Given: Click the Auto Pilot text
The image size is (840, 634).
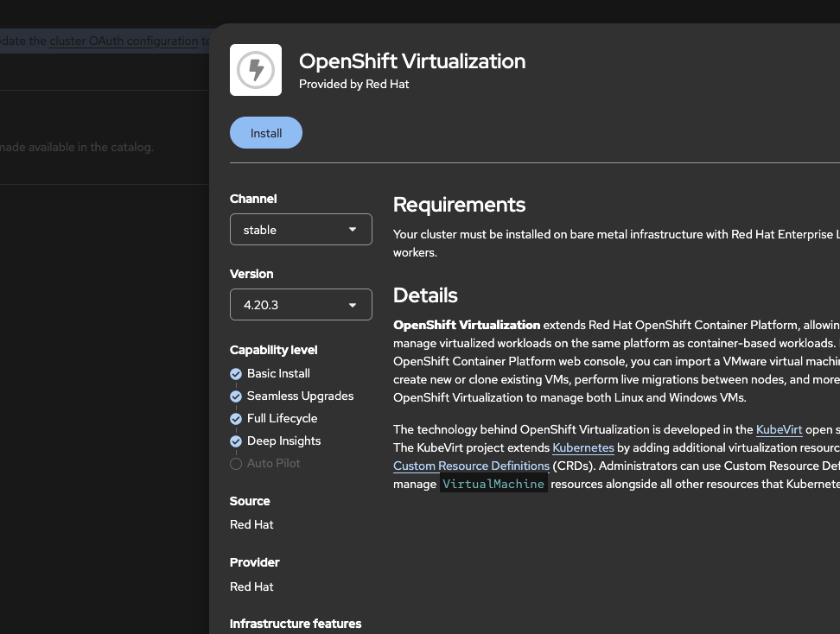Looking at the screenshot, I should (x=273, y=463).
